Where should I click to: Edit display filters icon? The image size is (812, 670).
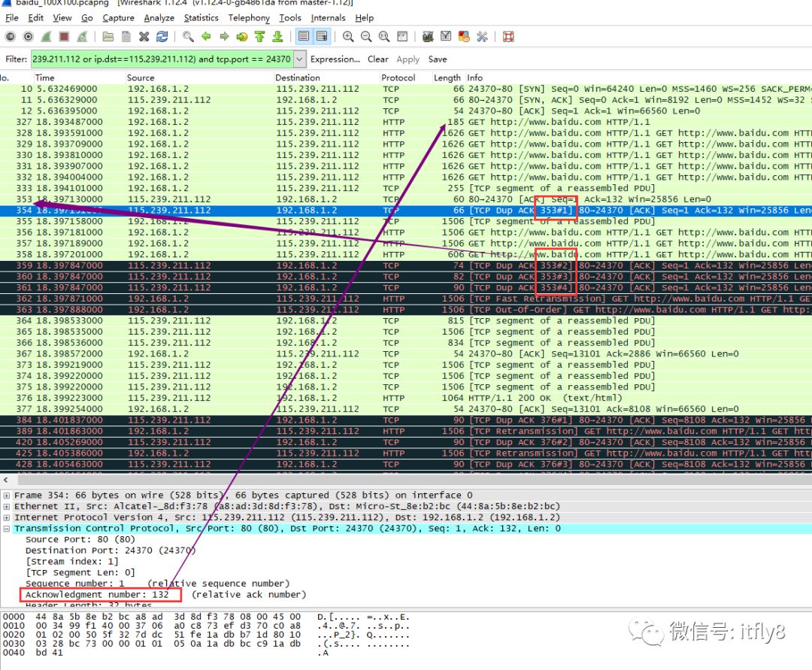click(446, 37)
